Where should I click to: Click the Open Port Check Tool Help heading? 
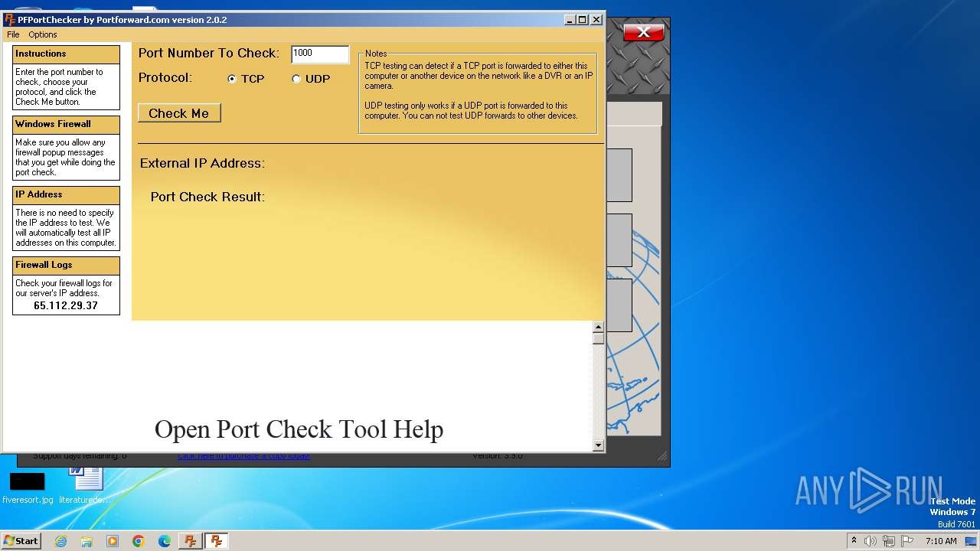(x=299, y=429)
